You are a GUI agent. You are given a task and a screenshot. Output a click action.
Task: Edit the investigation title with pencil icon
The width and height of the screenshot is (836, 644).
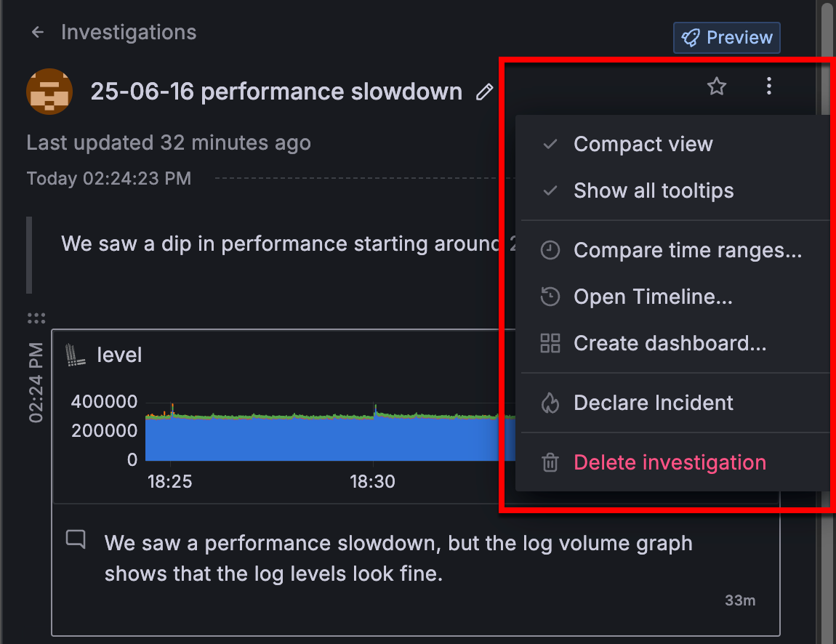[x=484, y=92]
